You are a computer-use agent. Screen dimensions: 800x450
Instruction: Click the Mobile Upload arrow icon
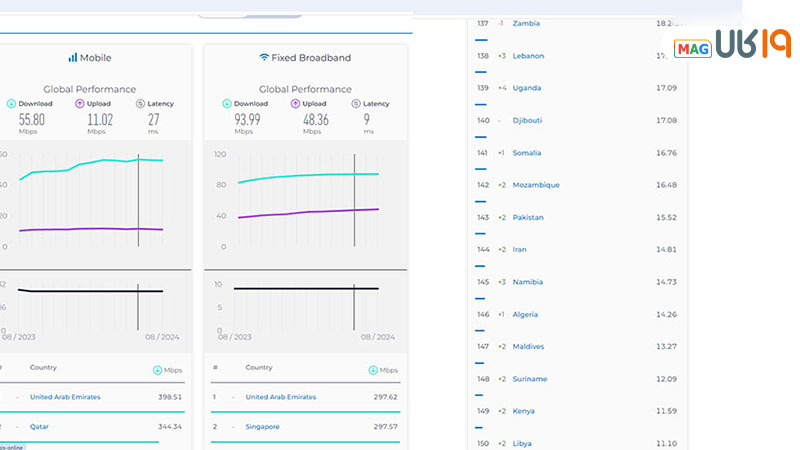(79, 103)
